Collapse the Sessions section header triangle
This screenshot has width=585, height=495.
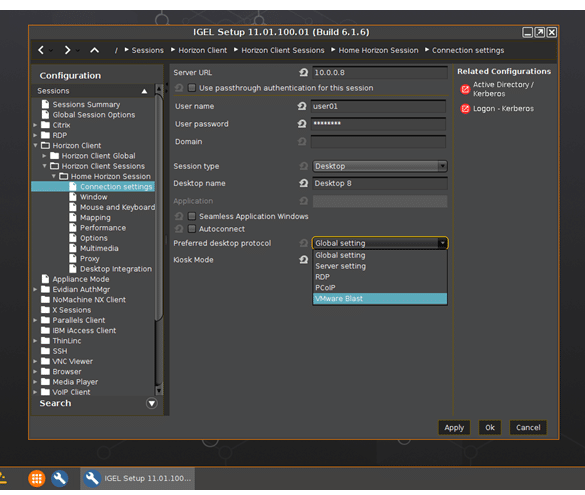[144, 91]
